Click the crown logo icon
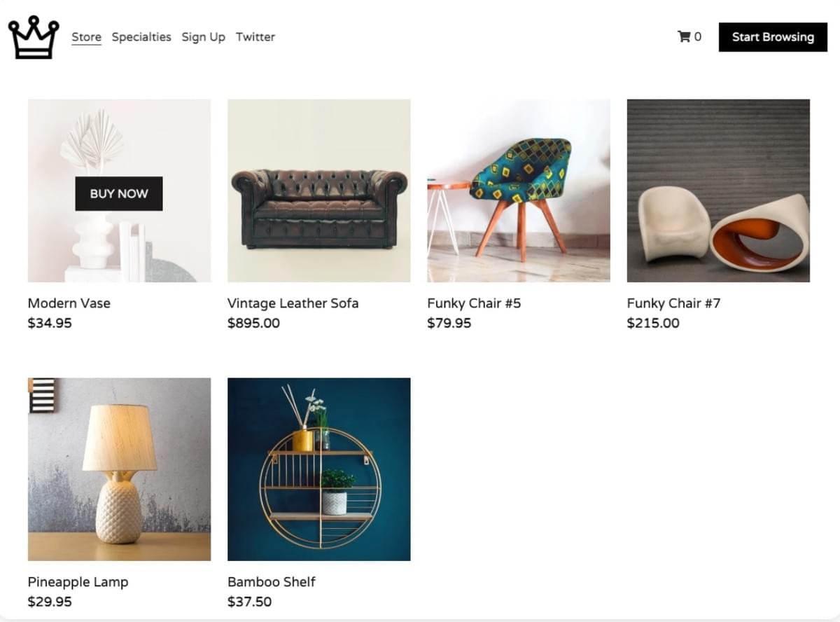Screen dimensions: 840x622 34,37
